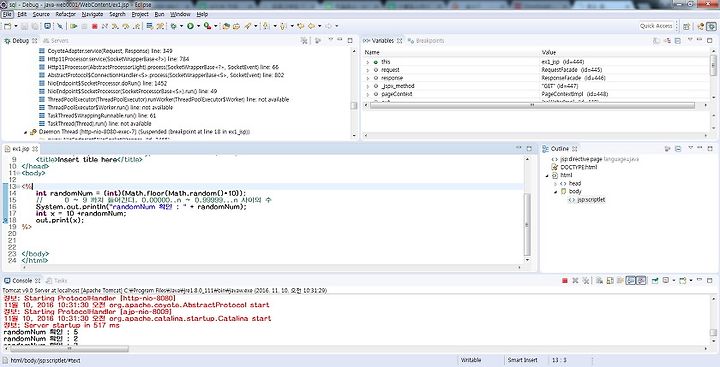The image size is (720, 367).
Task: Switch to Debug perspective icon at top right
Action: [711, 26]
